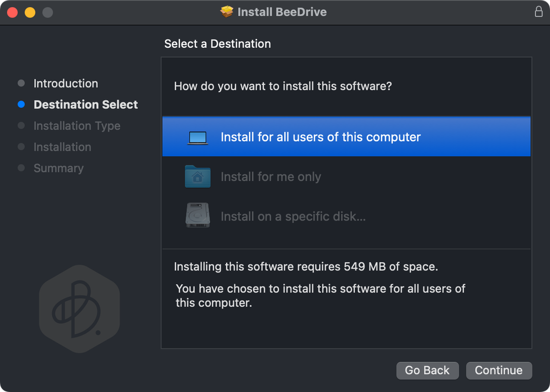Click the You have chosen to install message
The image size is (550, 392).
[x=320, y=296]
